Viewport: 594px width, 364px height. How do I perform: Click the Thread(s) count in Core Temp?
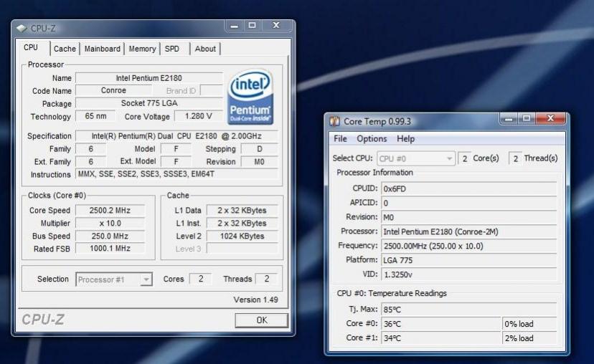pyautogui.click(x=516, y=158)
